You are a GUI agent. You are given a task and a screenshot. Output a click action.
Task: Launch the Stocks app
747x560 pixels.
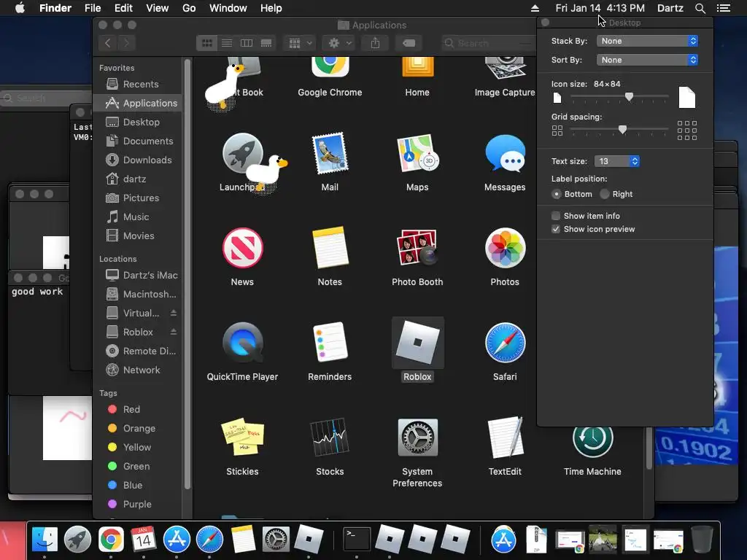tap(330, 437)
